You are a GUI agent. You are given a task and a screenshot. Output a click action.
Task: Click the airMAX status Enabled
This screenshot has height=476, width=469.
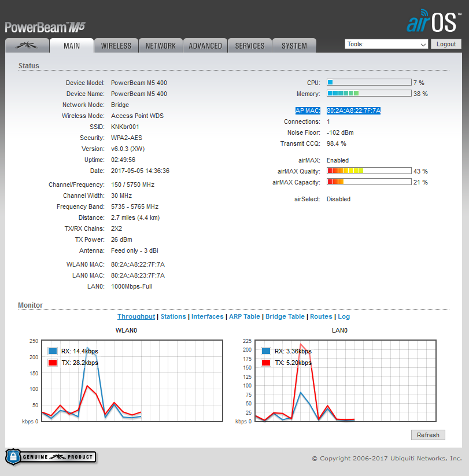tap(338, 160)
